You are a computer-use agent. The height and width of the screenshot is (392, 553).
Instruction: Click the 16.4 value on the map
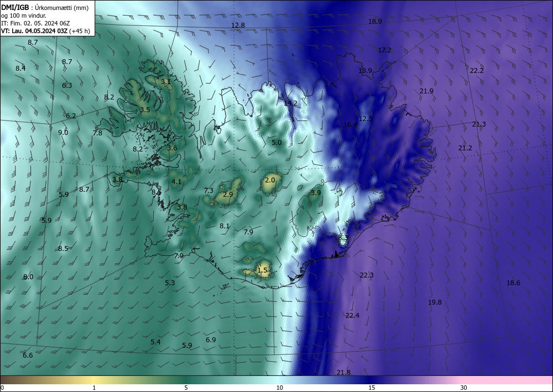click(350, 124)
